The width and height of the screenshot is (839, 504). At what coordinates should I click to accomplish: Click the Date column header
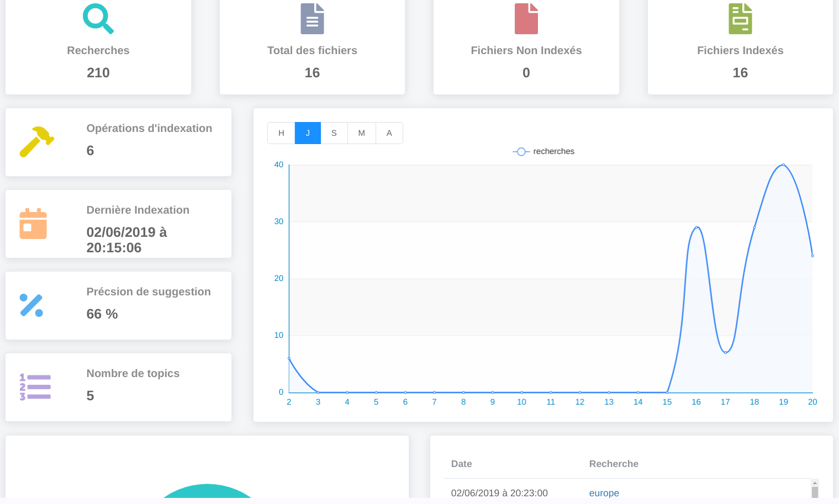pos(461,464)
